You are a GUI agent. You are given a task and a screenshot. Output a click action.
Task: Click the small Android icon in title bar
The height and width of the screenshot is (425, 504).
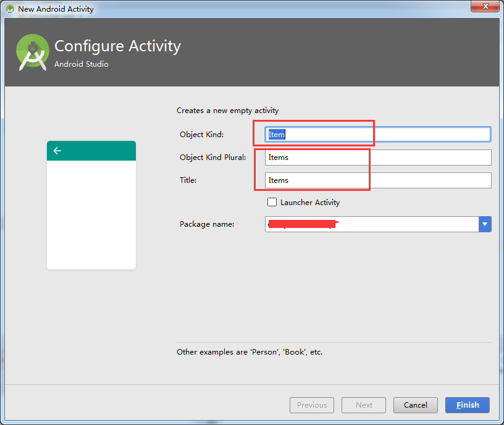tap(9, 9)
